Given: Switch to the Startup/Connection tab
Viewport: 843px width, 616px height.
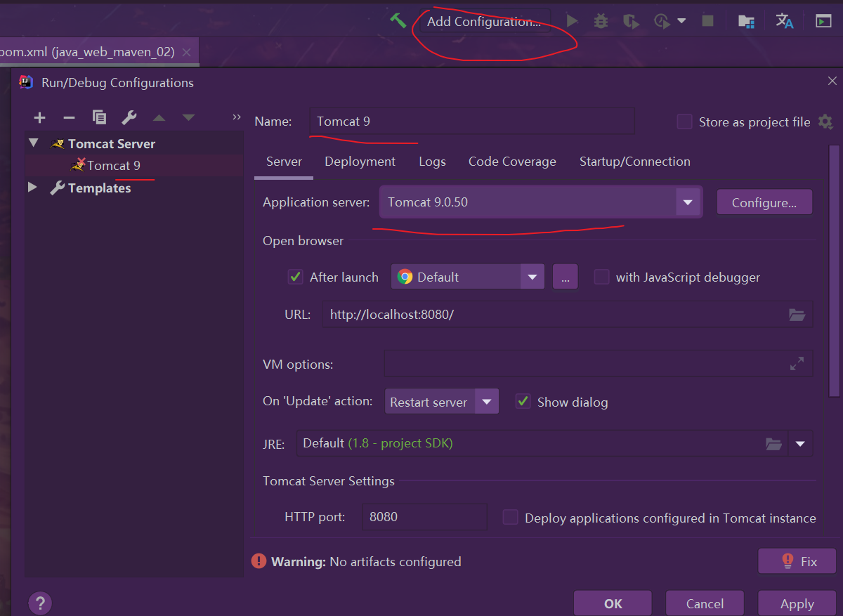Looking at the screenshot, I should tap(634, 162).
